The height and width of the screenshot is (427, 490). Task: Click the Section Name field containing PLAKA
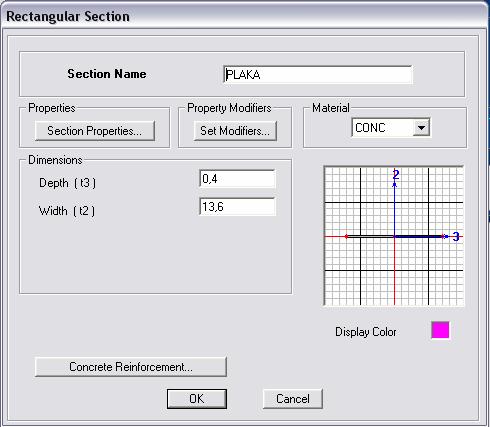[x=318, y=74]
